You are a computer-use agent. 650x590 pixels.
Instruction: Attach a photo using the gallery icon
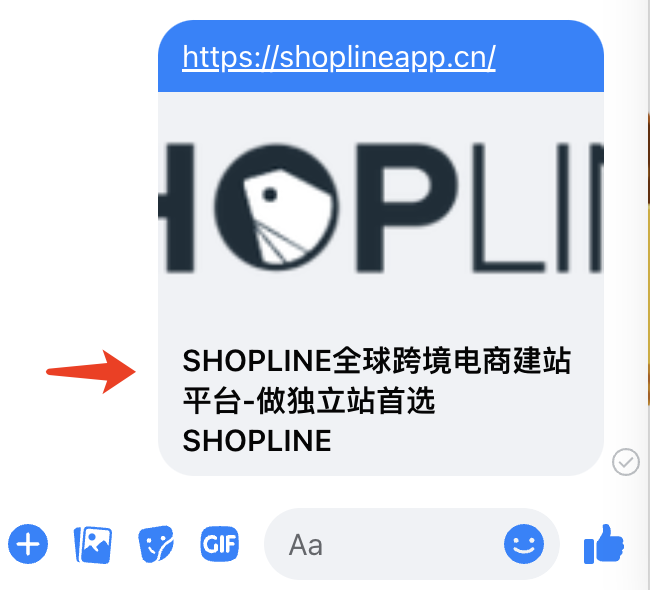(92, 544)
